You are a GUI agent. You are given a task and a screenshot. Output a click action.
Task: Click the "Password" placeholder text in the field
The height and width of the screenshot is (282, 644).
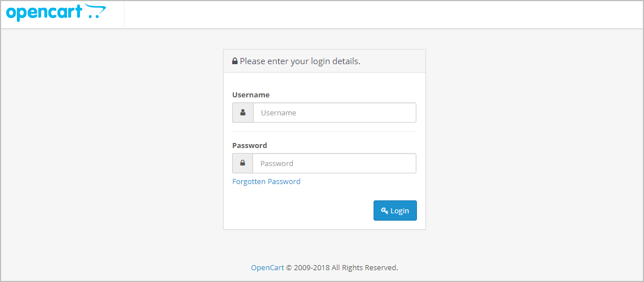click(277, 163)
